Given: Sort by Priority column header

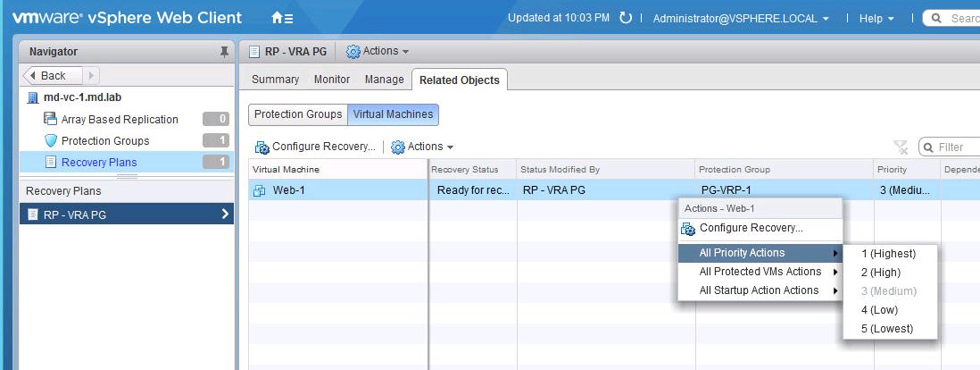Looking at the screenshot, I should (907, 170).
